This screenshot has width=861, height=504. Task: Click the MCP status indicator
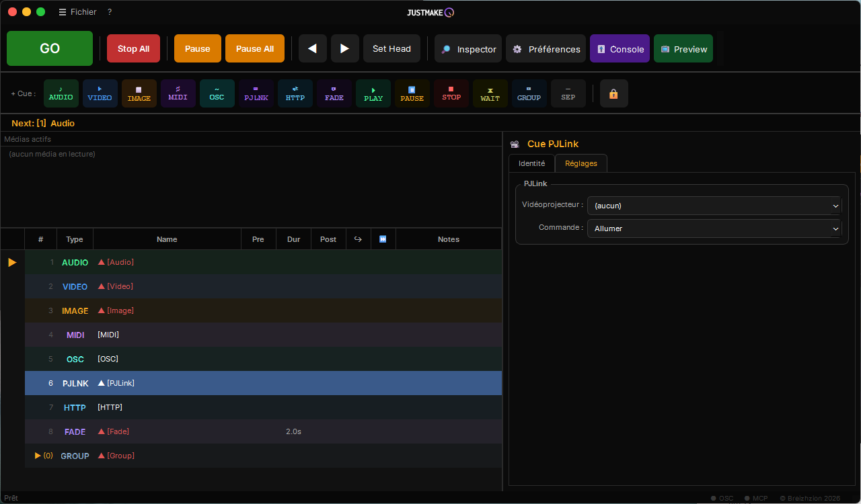(756, 498)
